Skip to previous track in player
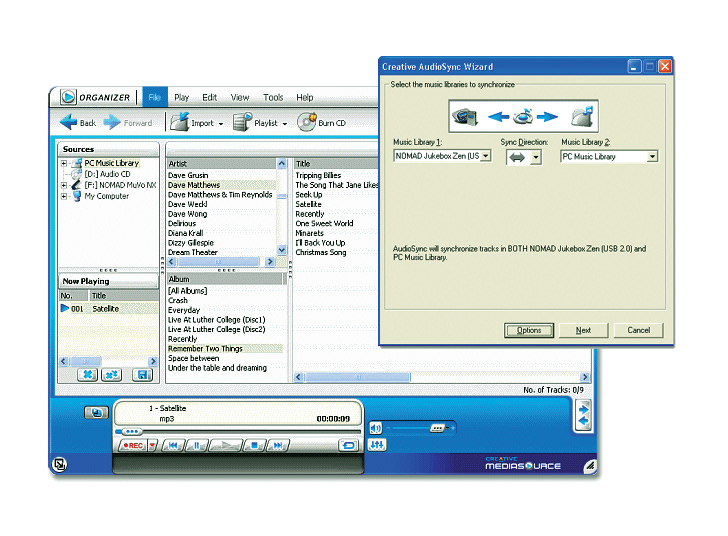The width and height of the screenshot is (728, 536). (x=173, y=445)
